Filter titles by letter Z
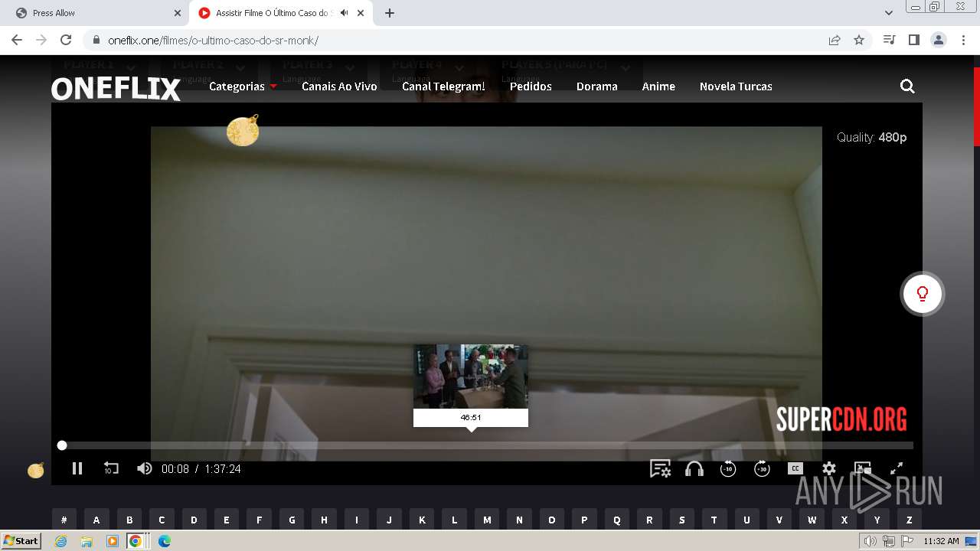980x551 pixels. (910, 520)
